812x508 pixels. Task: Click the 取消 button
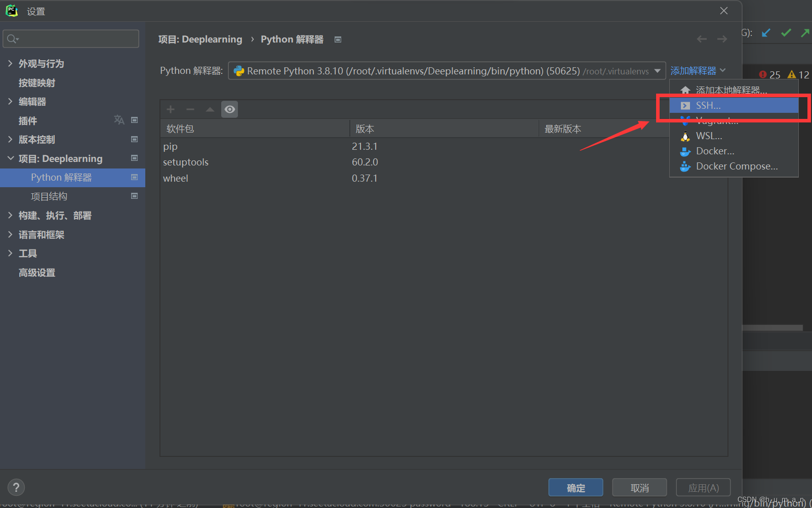click(x=639, y=488)
